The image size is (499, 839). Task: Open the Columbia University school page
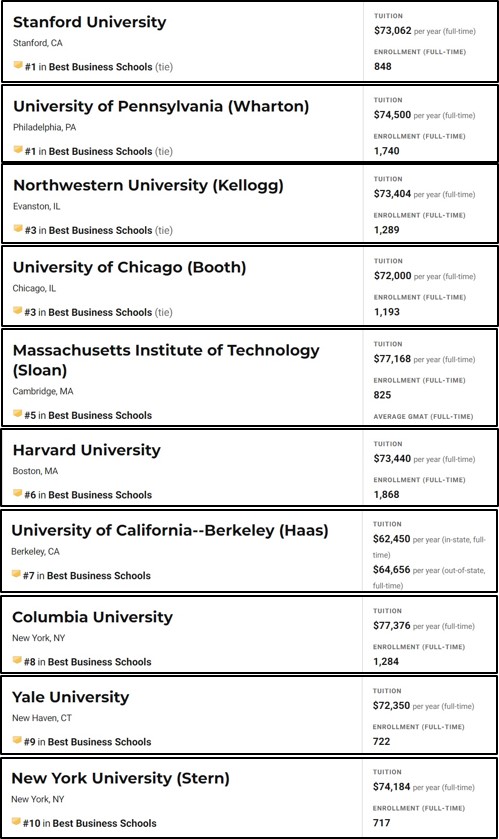(x=93, y=617)
